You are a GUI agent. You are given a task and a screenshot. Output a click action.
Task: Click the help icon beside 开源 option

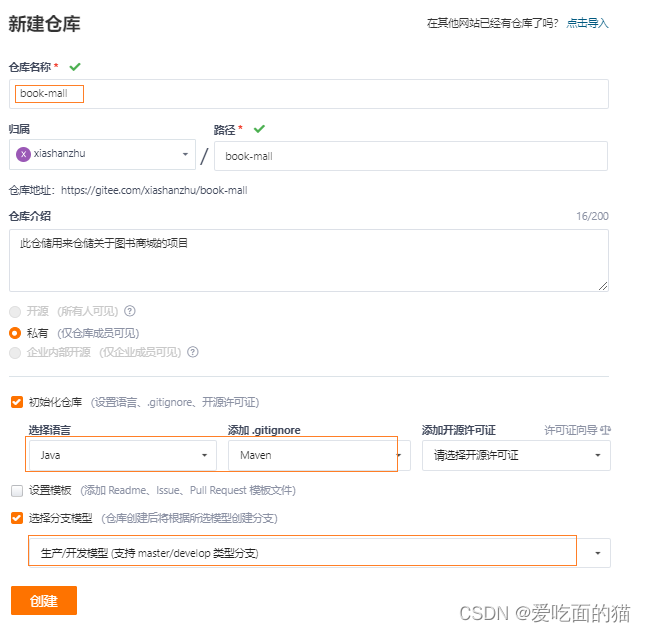[130, 311]
